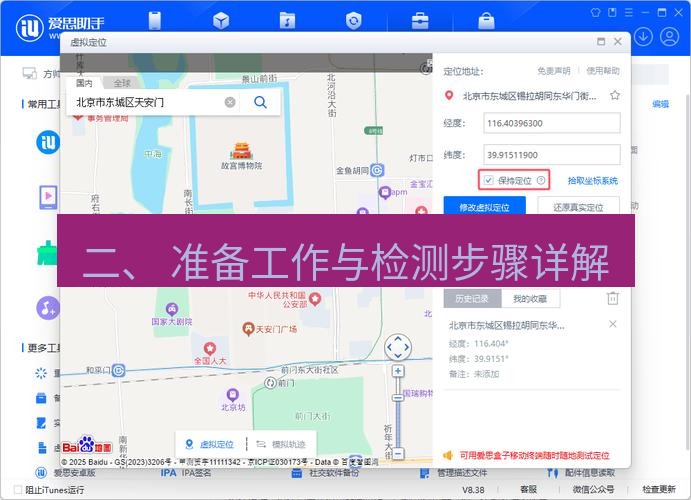Clear the map search box text
This screenshot has width=691, height=500.
click(230, 102)
